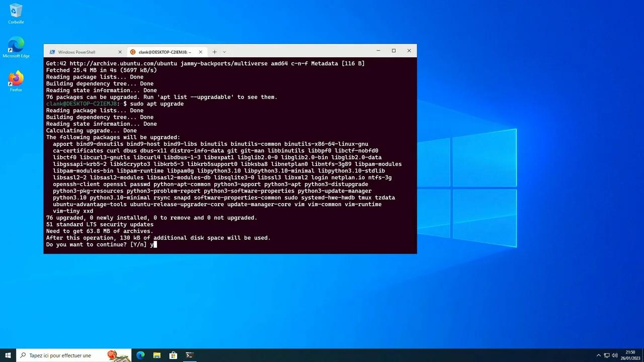Close the Windows PowerShell tab
The width and height of the screenshot is (644, 362).
pyautogui.click(x=120, y=52)
